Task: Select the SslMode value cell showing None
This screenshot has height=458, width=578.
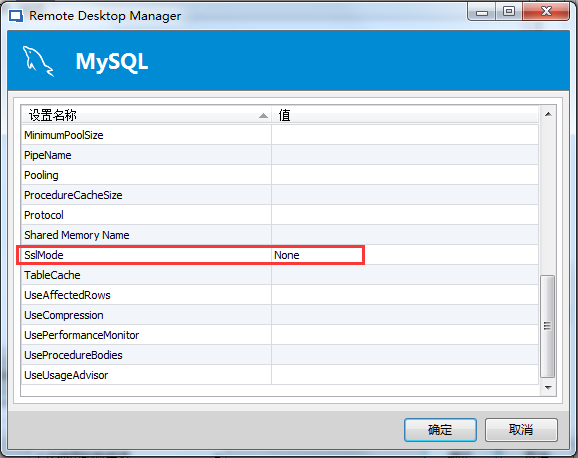Action: click(405, 255)
